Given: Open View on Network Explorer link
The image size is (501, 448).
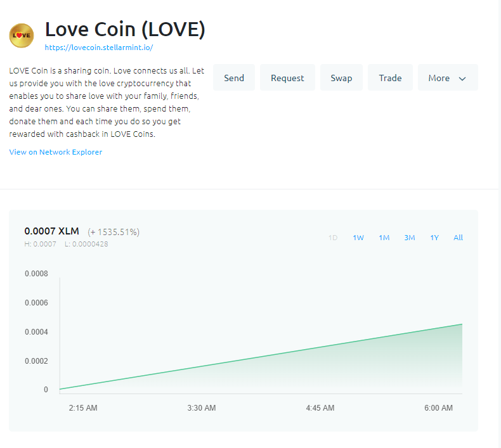Looking at the screenshot, I should [56, 152].
